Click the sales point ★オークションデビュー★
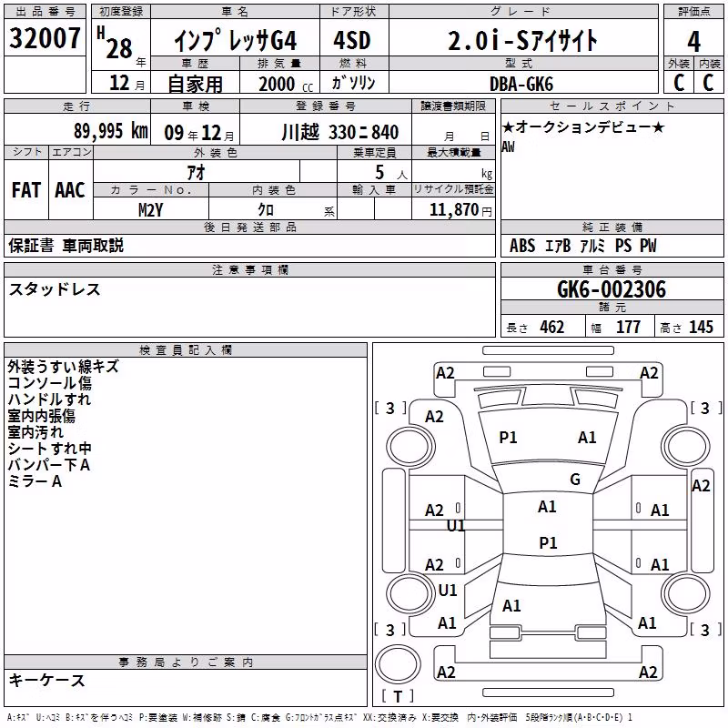 (x=583, y=126)
